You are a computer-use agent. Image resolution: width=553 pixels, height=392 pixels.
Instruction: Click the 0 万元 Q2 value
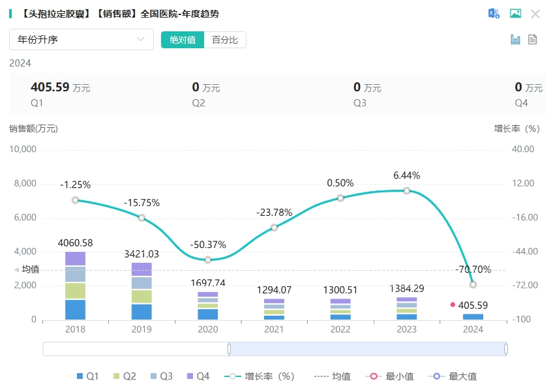(206, 87)
